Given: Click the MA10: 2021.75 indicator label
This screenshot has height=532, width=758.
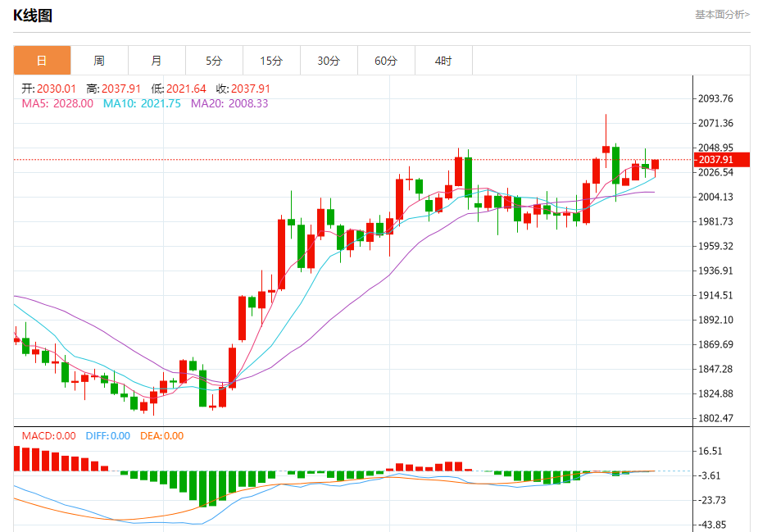Looking at the screenshot, I should (x=142, y=103).
